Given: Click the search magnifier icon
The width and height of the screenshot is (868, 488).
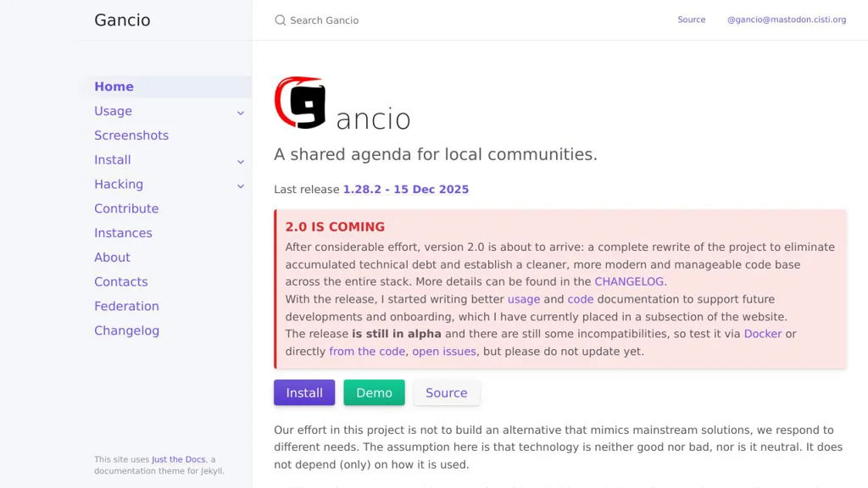Looking at the screenshot, I should tap(280, 20).
